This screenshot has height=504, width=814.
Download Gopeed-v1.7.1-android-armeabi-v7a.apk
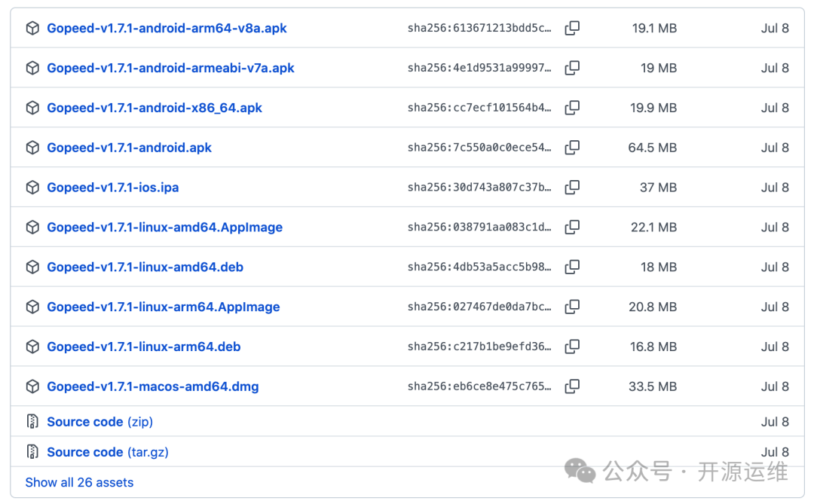tap(170, 68)
